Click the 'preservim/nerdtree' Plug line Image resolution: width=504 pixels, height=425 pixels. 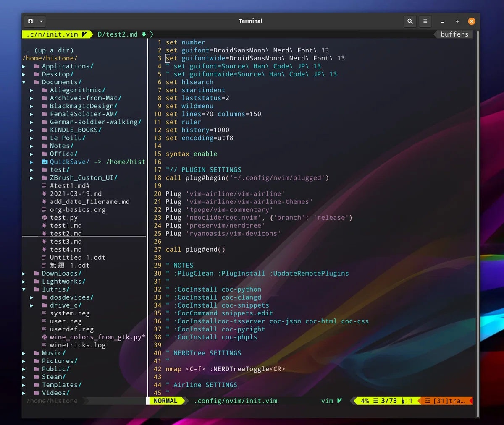215,226
